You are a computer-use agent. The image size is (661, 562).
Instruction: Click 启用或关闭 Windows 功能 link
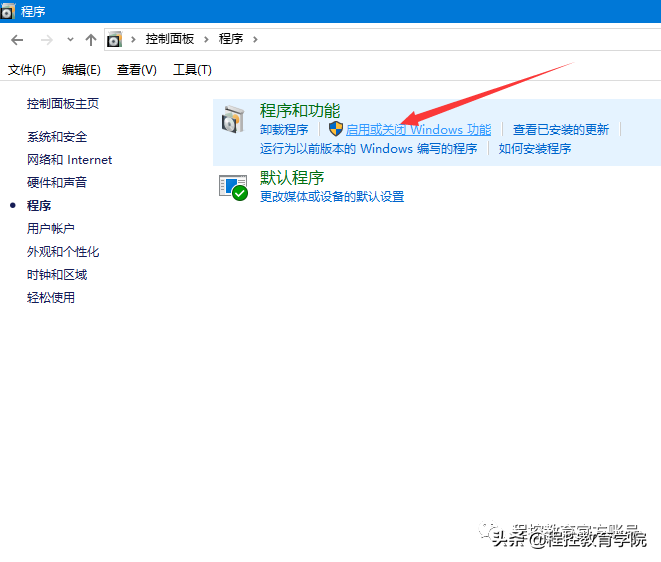pos(418,130)
